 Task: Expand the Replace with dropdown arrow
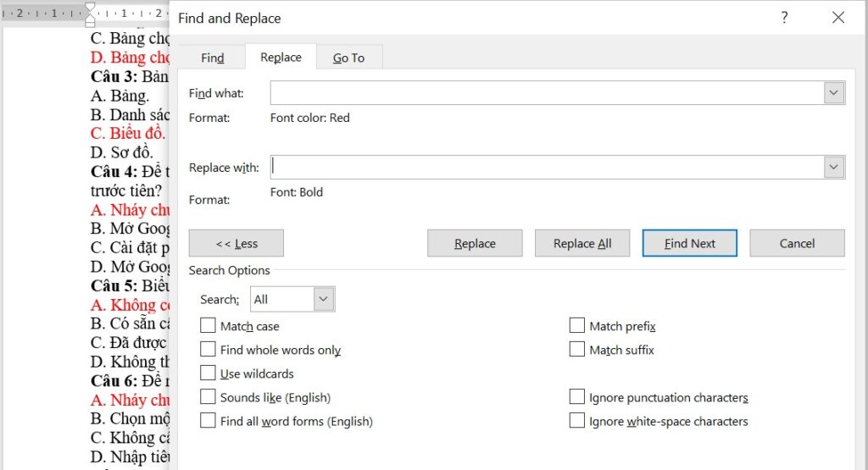[834, 168]
